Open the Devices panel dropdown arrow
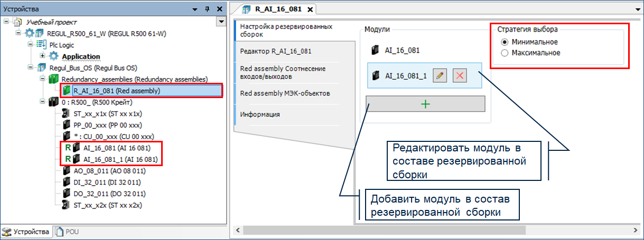 (195, 8)
